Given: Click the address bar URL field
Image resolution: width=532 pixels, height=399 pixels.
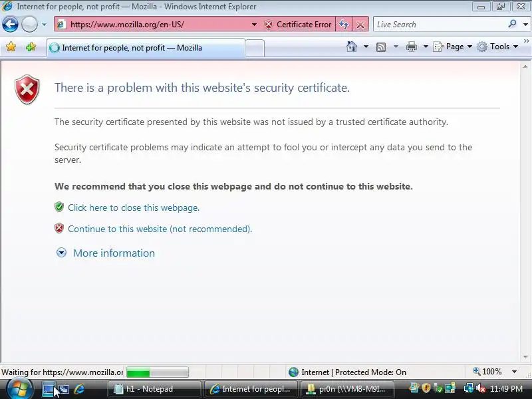Looking at the screenshot, I should 158,25.
